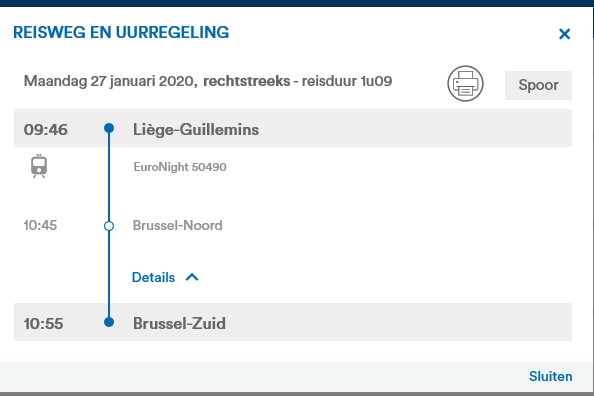Click the Brussel-Noord intermediate stop name
This screenshot has height=396, width=594.
(x=177, y=225)
